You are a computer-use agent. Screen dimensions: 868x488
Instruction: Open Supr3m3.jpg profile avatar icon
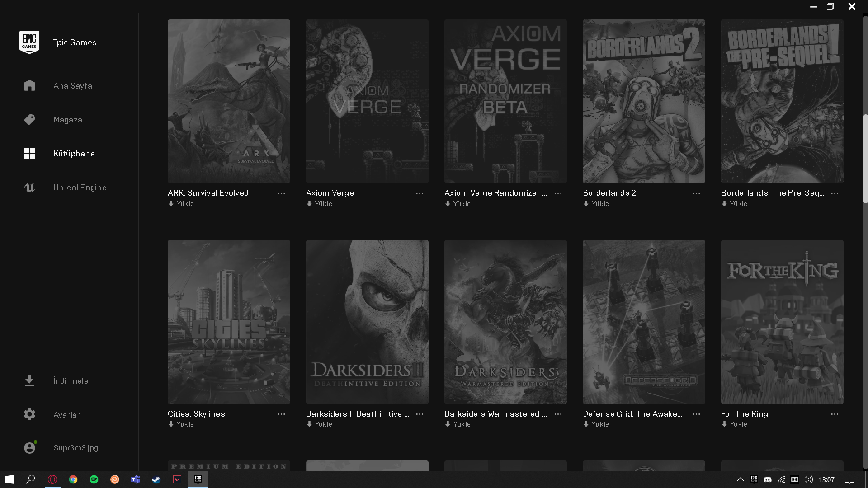[29, 448]
